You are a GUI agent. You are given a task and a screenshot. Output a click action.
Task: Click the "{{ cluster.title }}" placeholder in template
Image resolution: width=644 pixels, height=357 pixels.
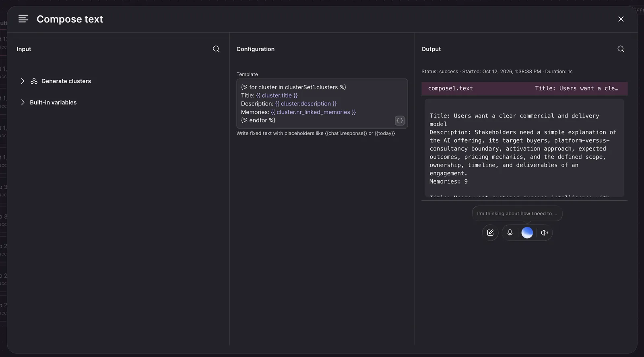coord(277,96)
